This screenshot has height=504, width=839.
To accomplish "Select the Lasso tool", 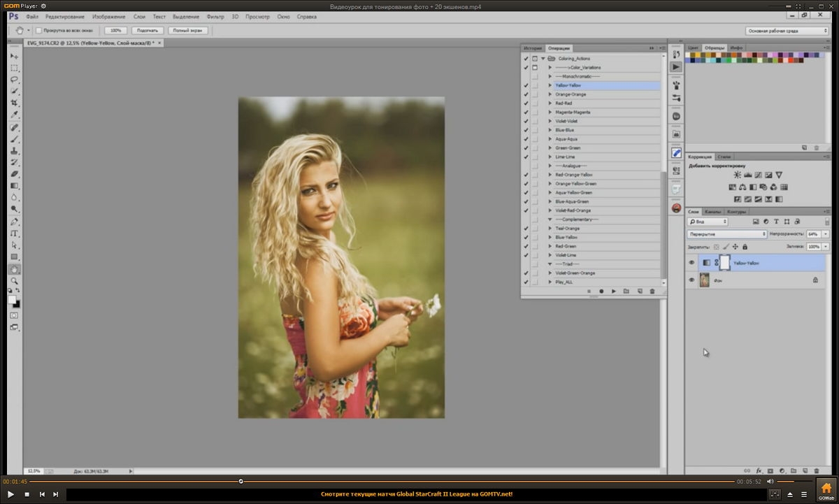I will [15, 80].
